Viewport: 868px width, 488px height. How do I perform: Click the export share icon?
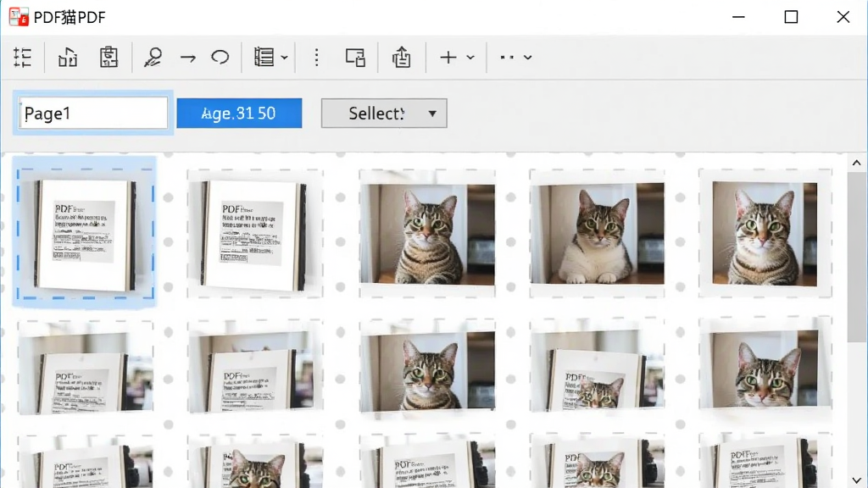coord(401,57)
